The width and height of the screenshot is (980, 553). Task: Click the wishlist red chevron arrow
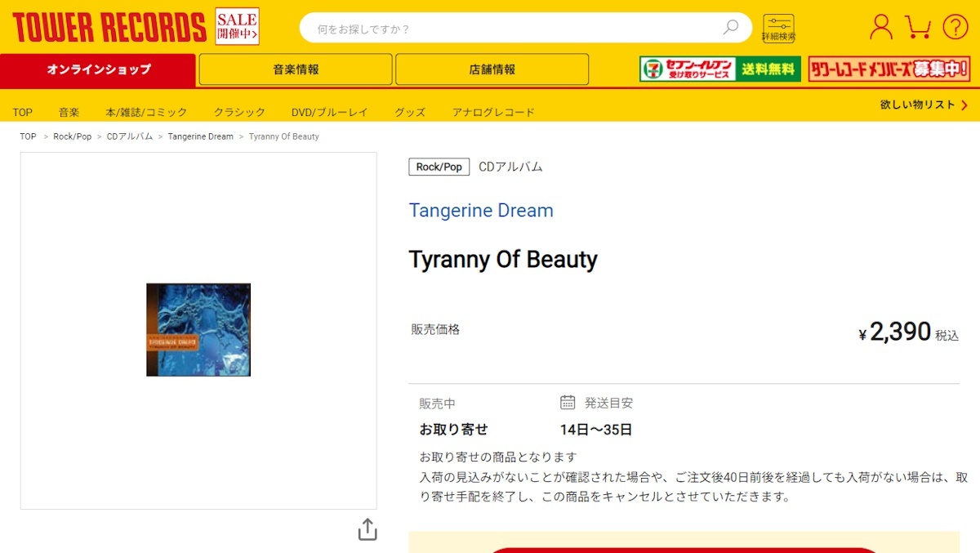(964, 105)
